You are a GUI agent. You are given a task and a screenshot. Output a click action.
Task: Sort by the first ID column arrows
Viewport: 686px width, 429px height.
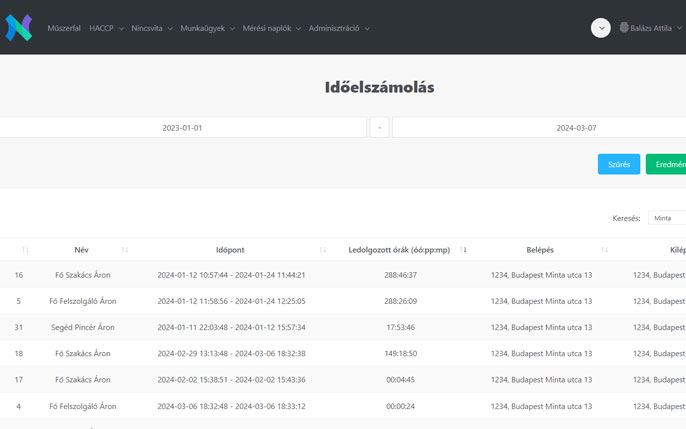point(25,249)
